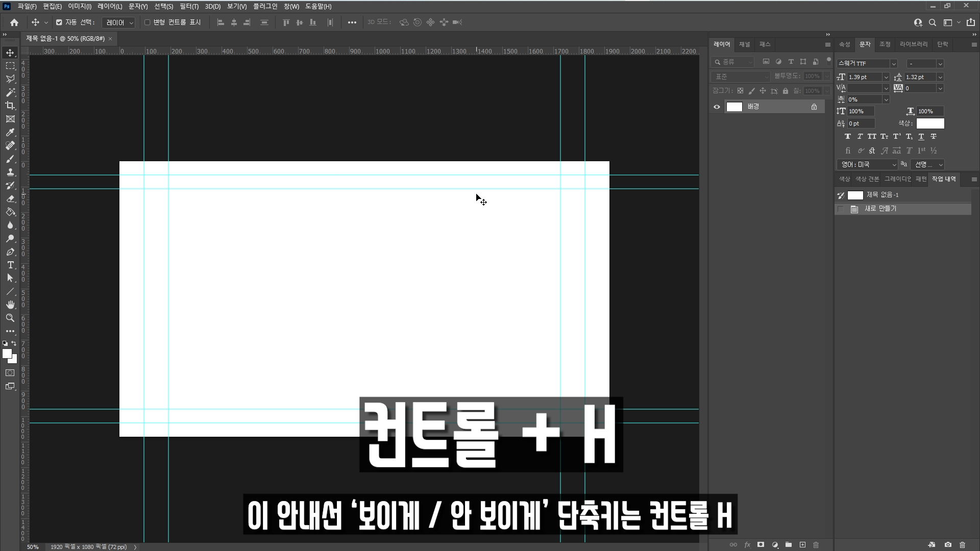
Task: Select the Zoom tool
Action: [x=10, y=318]
